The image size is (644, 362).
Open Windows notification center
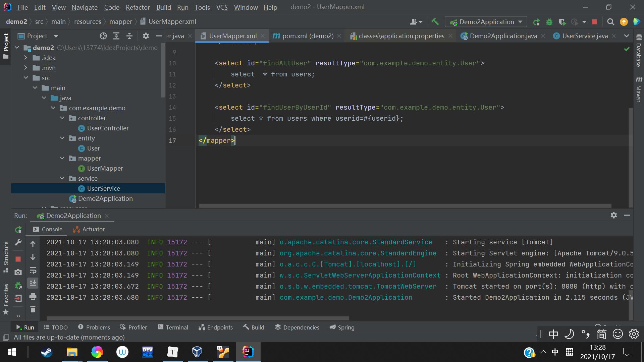[x=627, y=352]
